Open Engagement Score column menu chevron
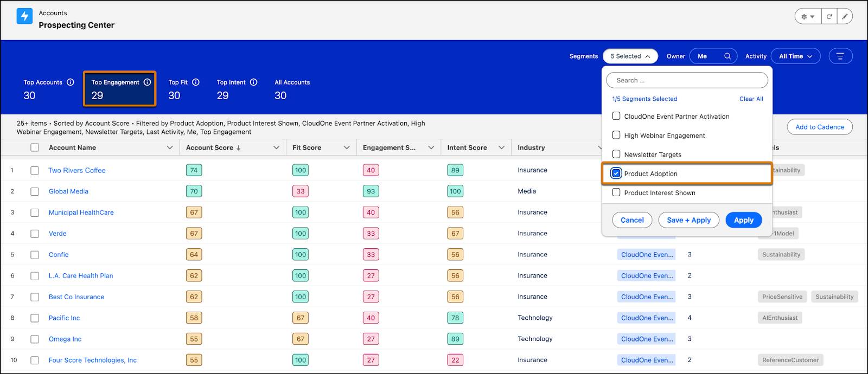 [x=431, y=147]
